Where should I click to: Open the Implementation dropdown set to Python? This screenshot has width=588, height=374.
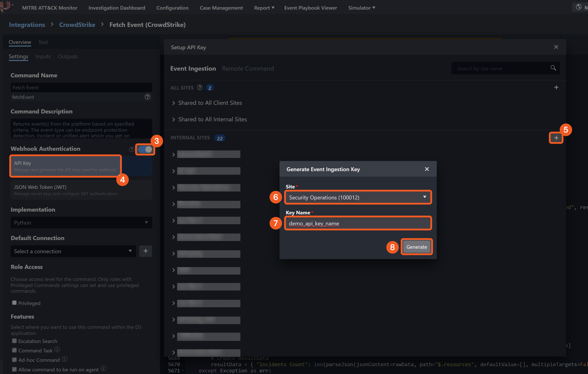[x=81, y=222]
